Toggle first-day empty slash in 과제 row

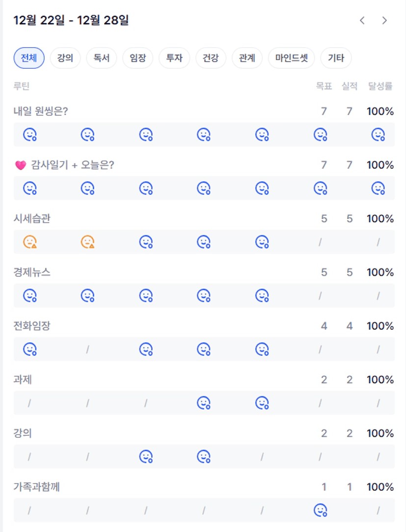pyautogui.click(x=29, y=403)
